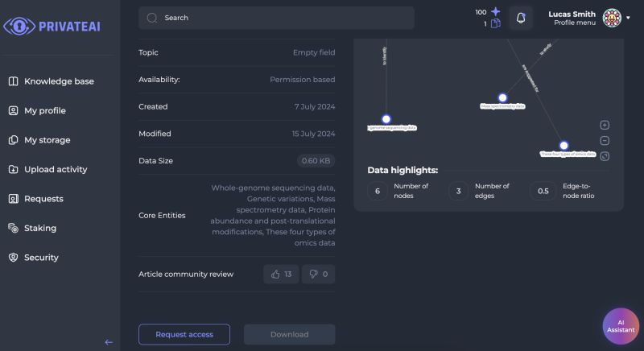Open notifications bell
Viewport: 644px width, 351px height.
point(521,18)
